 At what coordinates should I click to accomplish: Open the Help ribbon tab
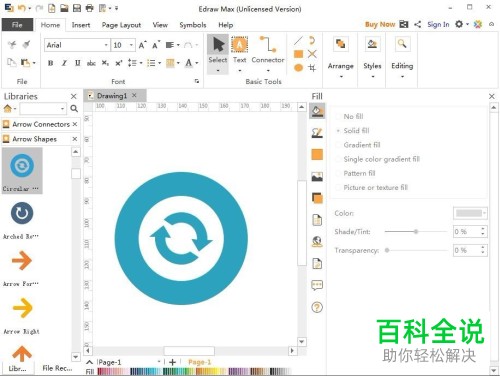pyautogui.click(x=226, y=25)
